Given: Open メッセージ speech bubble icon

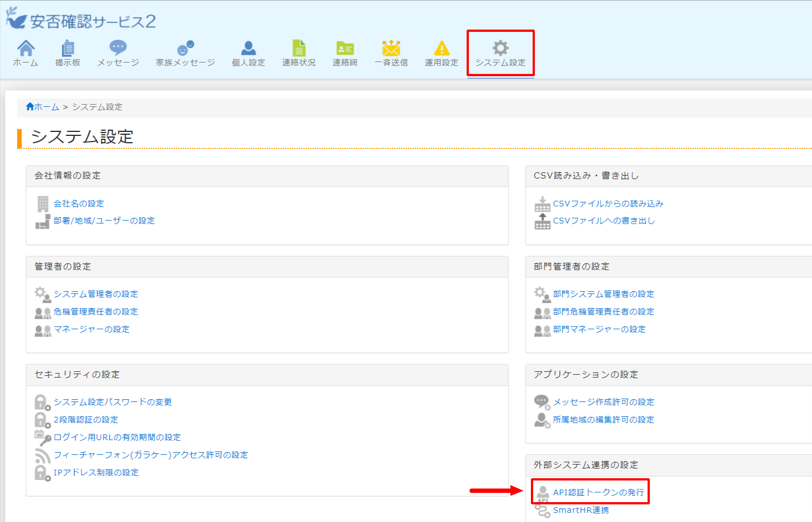Looking at the screenshot, I should tap(118, 48).
